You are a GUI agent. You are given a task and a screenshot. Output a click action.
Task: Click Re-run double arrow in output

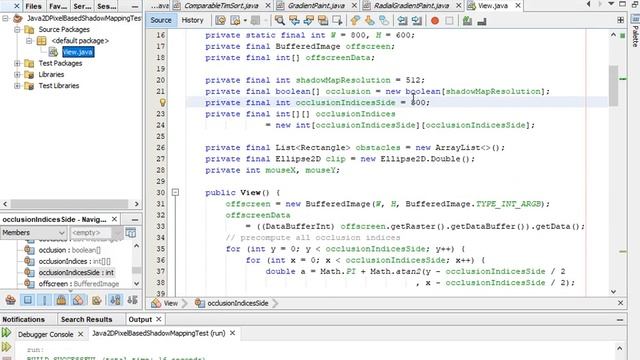(6, 333)
